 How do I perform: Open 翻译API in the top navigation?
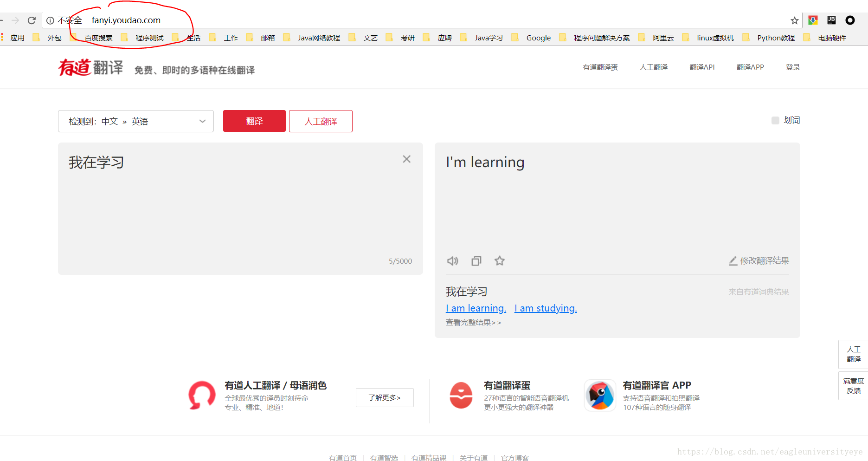tap(702, 67)
